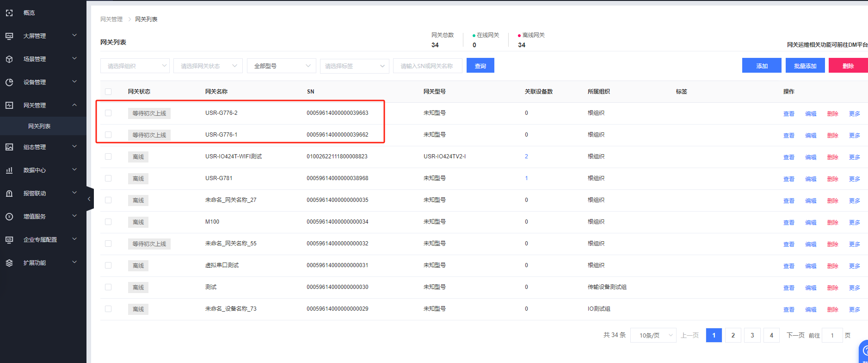Open the 10条/页 page size dropdown
868x363 pixels.
[x=653, y=335]
